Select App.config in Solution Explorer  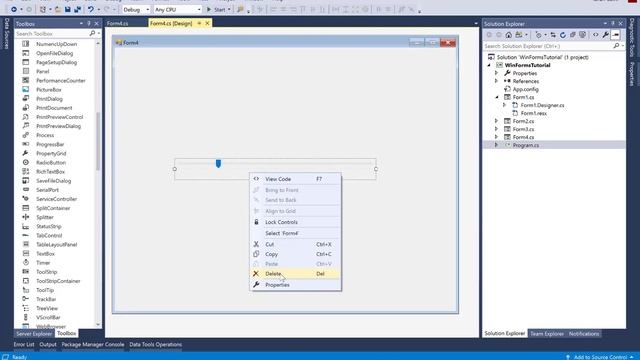(525, 89)
